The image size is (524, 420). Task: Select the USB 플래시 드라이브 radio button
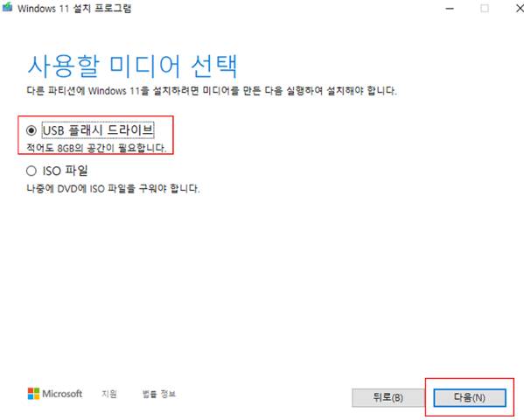pyautogui.click(x=31, y=130)
